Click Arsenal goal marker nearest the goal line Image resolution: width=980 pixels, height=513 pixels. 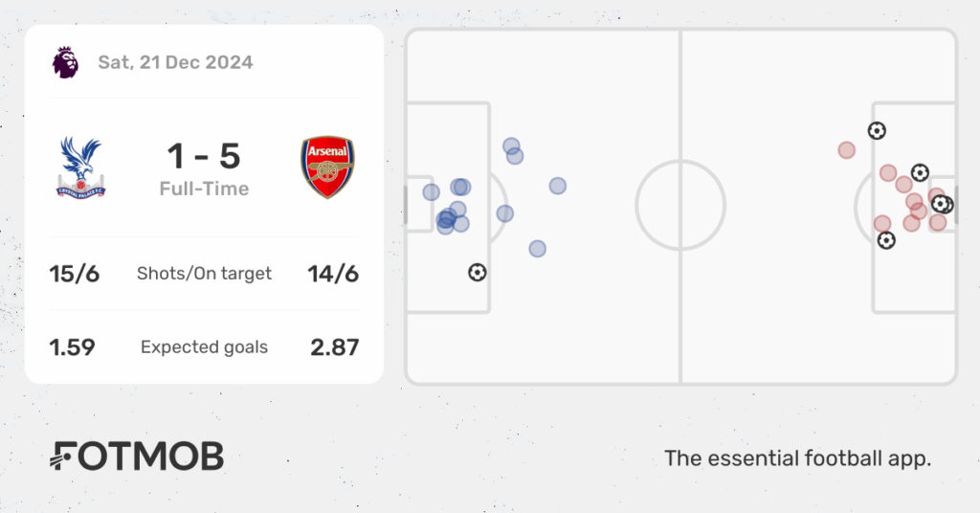tap(947, 204)
